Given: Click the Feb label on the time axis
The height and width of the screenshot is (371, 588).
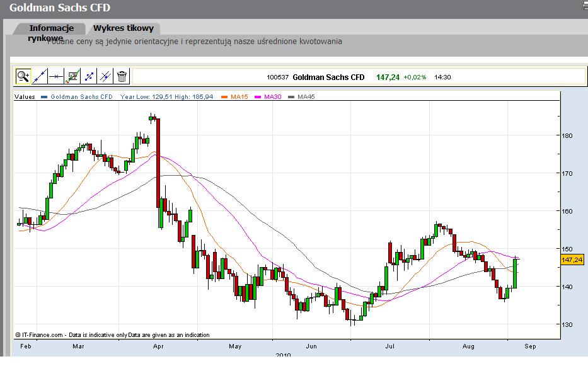Looking at the screenshot, I should [x=25, y=346].
